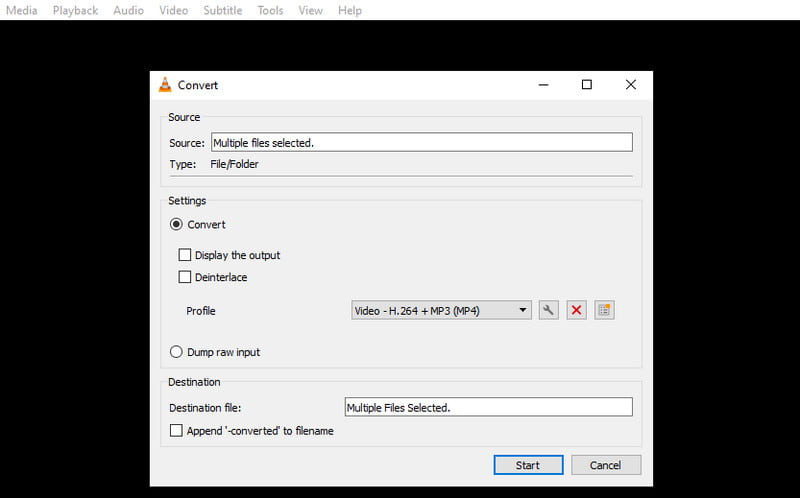Screen dimensions: 800x498
Task: Tick Append '-converted' to filename
Action: click(176, 431)
